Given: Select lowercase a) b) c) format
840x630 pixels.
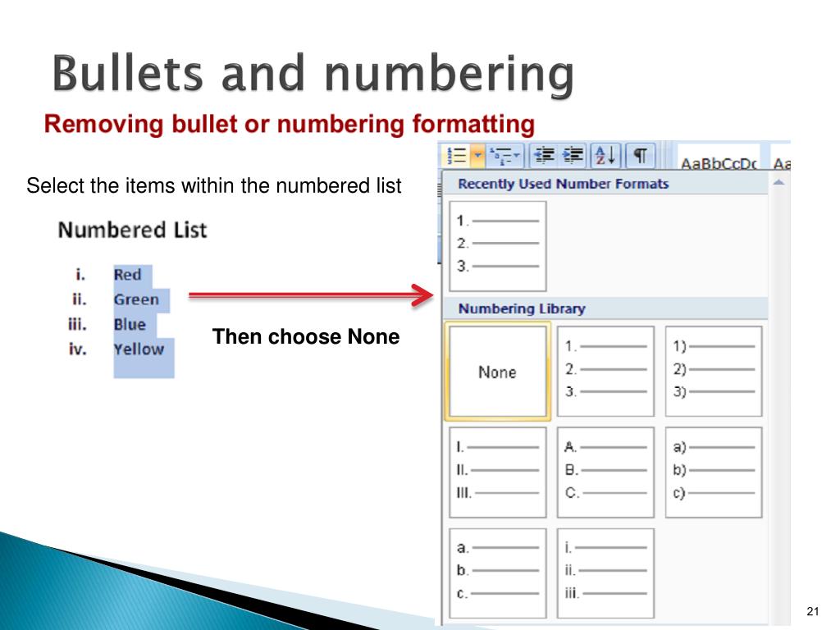Looking at the screenshot, I should point(714,472).
